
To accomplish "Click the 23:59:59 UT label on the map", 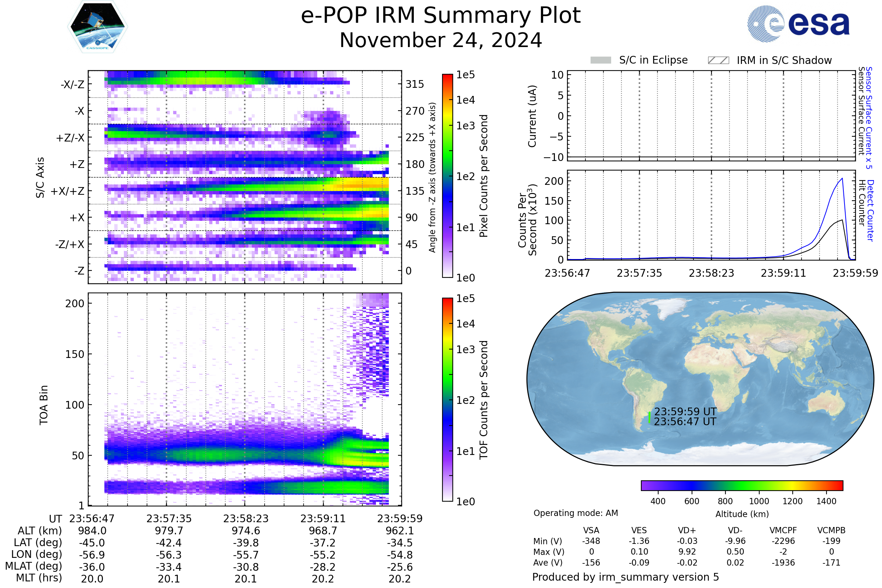I will click(x=685, y=412).
